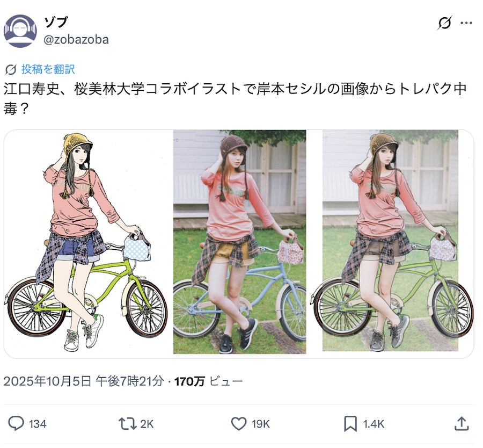Click the post text about 江口寿史

click(235, 99)
